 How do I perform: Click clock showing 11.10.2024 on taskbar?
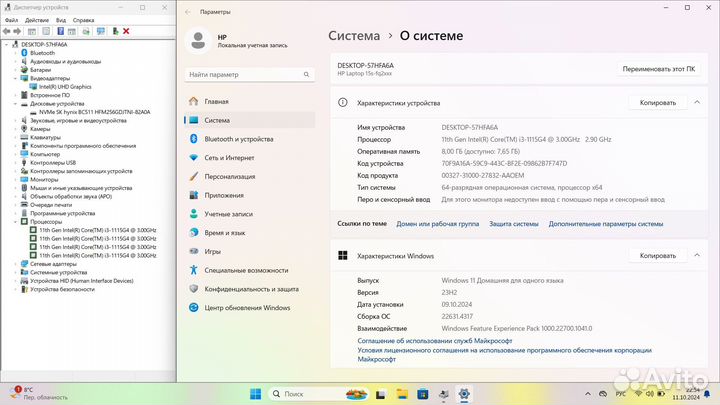[686, 394]
